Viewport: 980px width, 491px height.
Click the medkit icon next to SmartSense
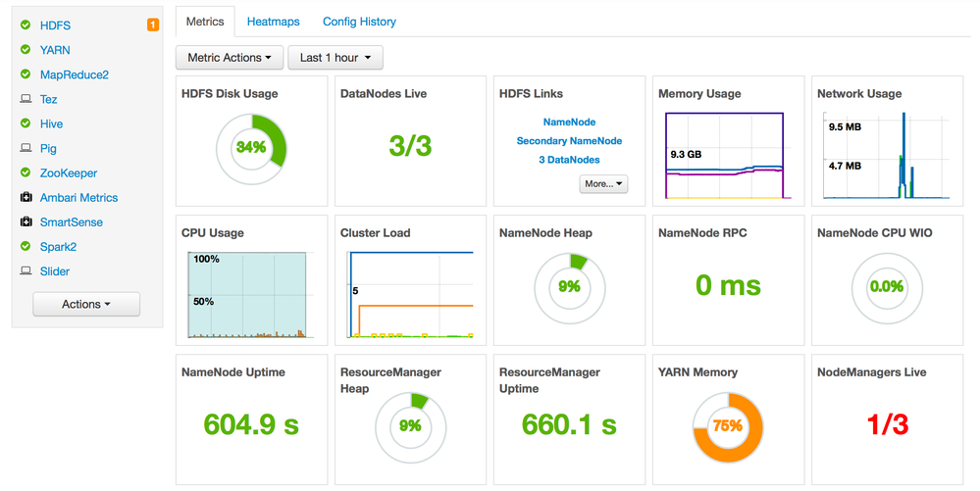click(x=26, y=221)
